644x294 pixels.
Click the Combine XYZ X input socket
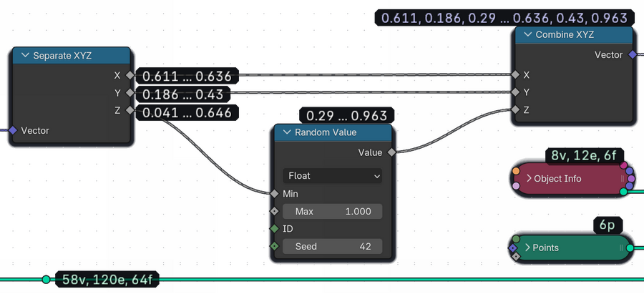pos(513,74)
